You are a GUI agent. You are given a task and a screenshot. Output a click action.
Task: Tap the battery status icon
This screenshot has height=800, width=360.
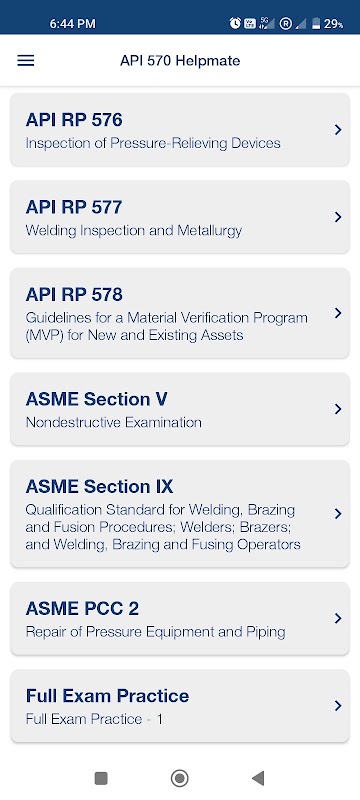pyautogui.click(x=316, y=23)
